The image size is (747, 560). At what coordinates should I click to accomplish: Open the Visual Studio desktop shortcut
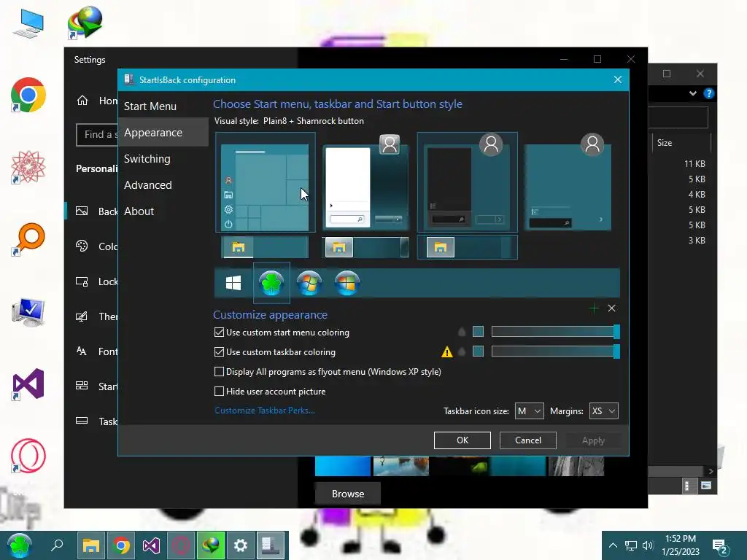click(28, 384)
